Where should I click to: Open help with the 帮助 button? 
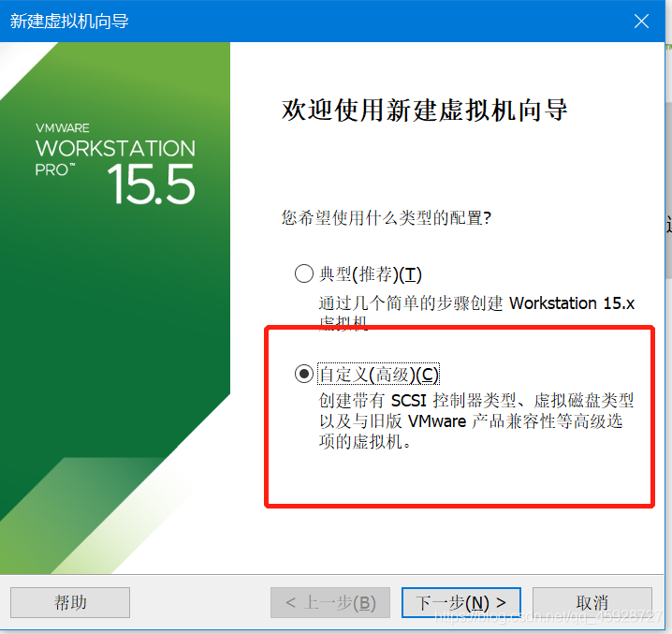tap(70, 602)
